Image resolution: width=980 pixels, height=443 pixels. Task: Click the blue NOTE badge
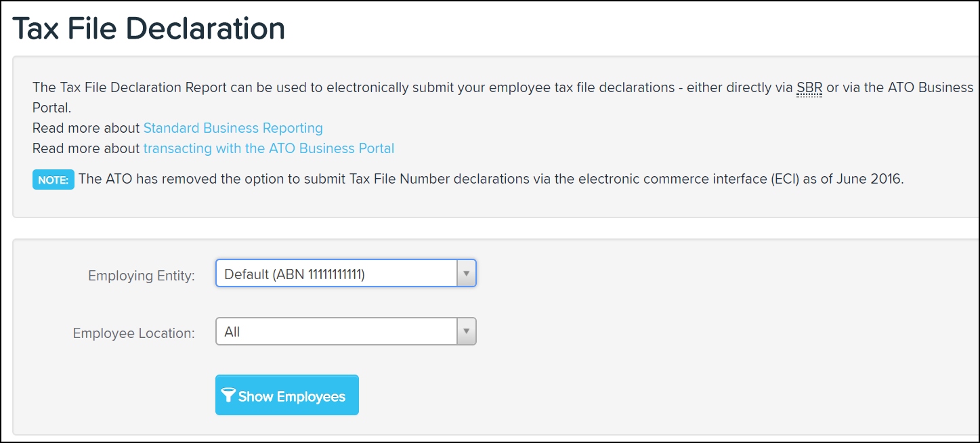pyautogui.click(x=53, y=180)
